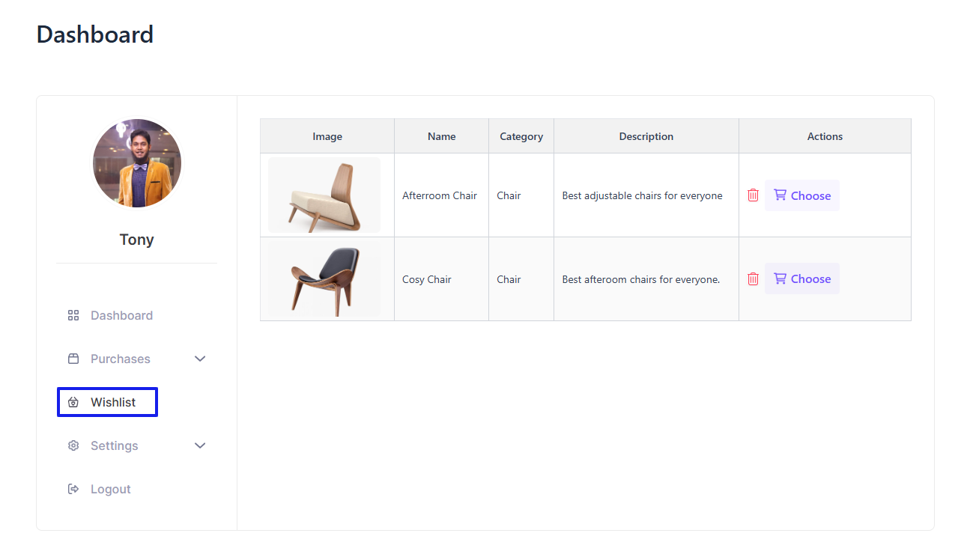The image size is (961, 560).
Task: Open the Afterroom Chair product image
Action: point(324,195)
